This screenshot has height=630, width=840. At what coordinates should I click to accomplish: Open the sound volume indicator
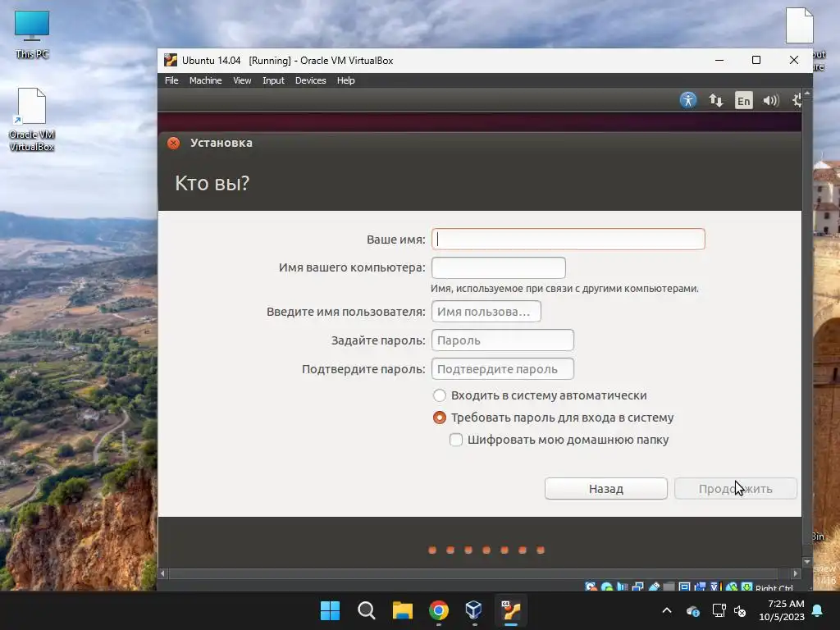coord(771,100)
